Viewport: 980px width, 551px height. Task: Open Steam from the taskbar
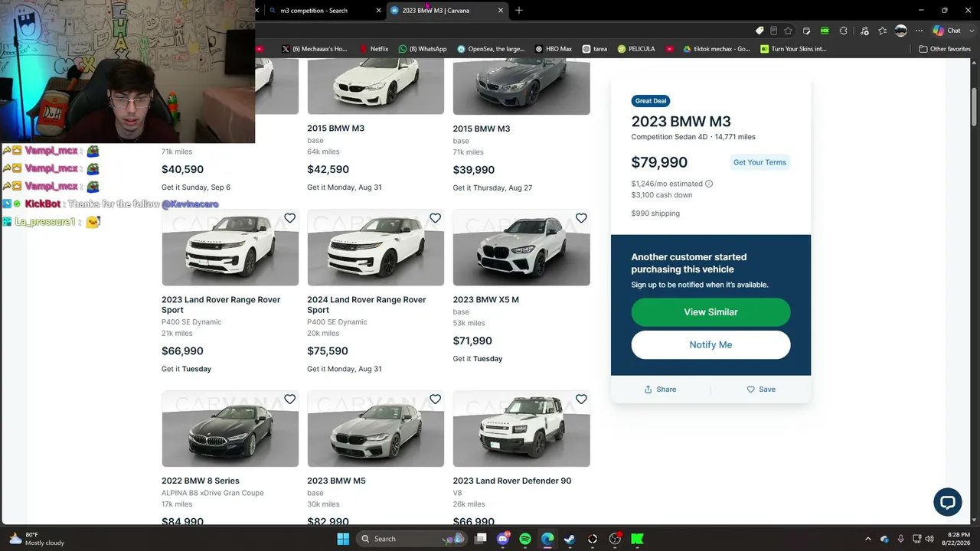click(570, 539)
